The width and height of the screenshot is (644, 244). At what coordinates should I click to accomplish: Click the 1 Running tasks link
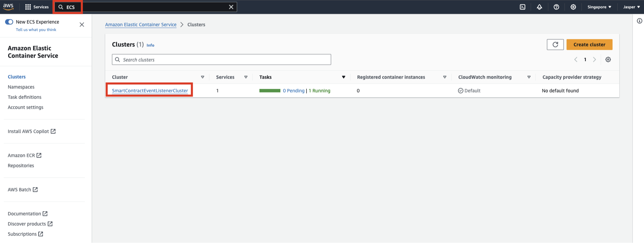point(319,90)
